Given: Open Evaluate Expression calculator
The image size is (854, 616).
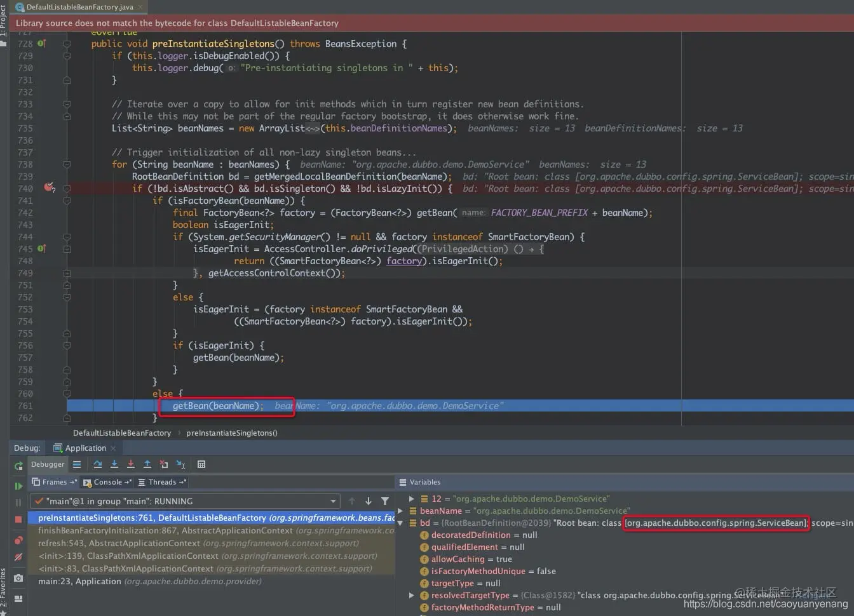Looking at the screenshot, I should point(201,464).
